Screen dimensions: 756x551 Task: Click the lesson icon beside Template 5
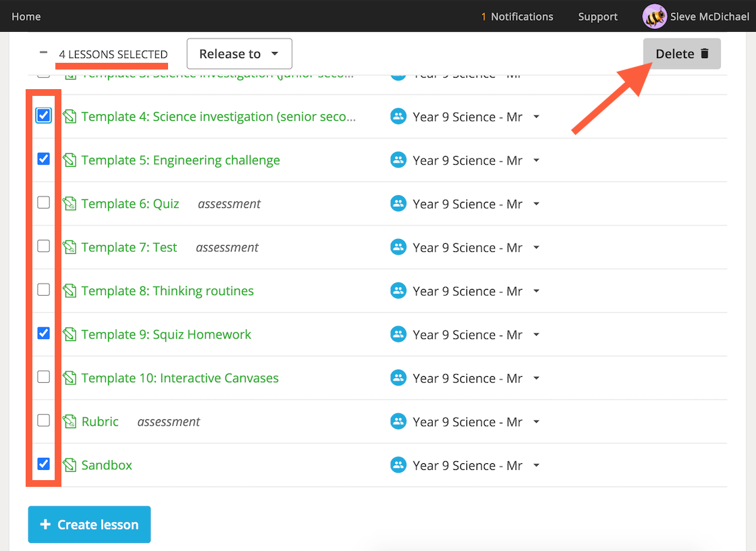point(70,160)
